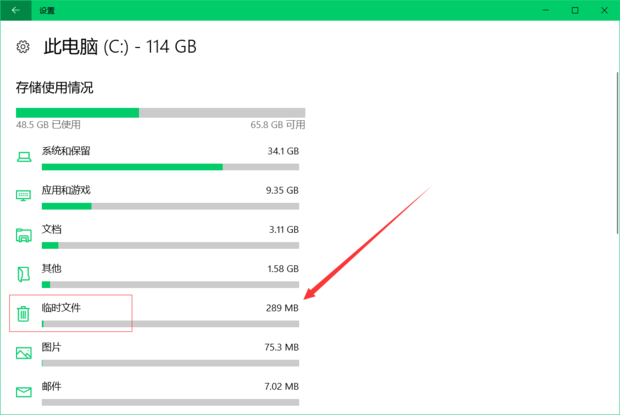Click the 图片 picture icon

click(24, 353)
